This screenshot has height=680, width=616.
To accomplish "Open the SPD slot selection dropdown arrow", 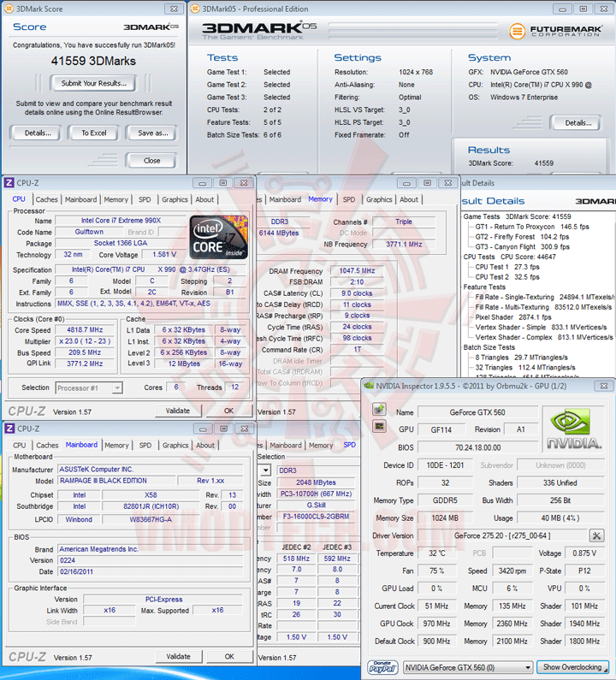I will pyautogui.click(x=266, y=470).
